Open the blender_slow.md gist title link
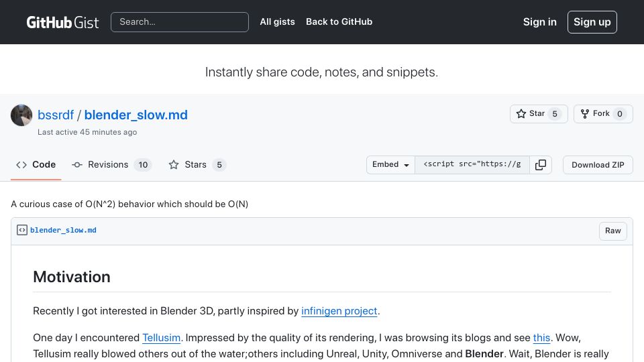The width and height of the screenshot is (644, 362). [x=136, y=115]
